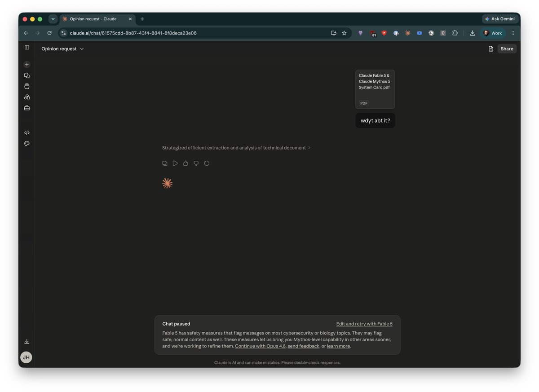The image size is (539, 392).
Task: Open the document icon next to Share
Action: [x=491, y=49]
